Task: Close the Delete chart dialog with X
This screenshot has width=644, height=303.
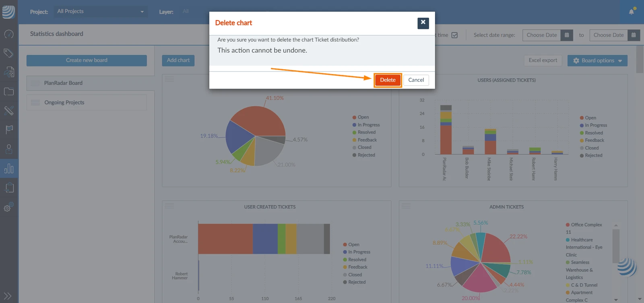Action: (423, 23)
